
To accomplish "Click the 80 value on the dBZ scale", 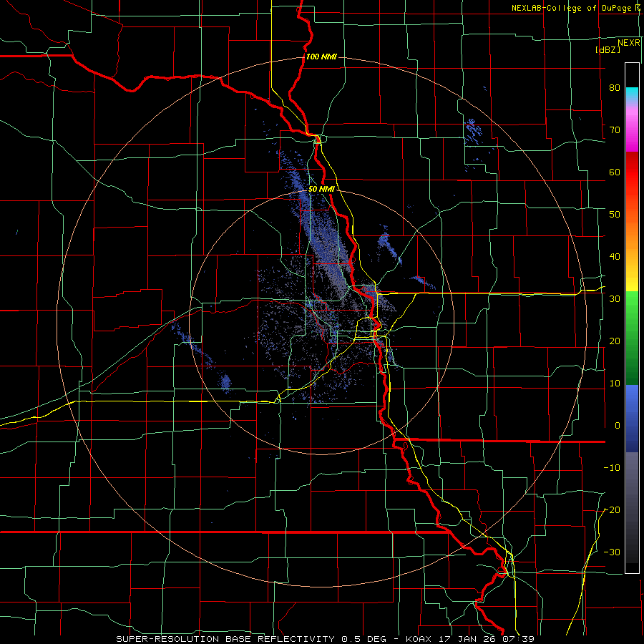I will pyautogui.click(x=615, y=87).
